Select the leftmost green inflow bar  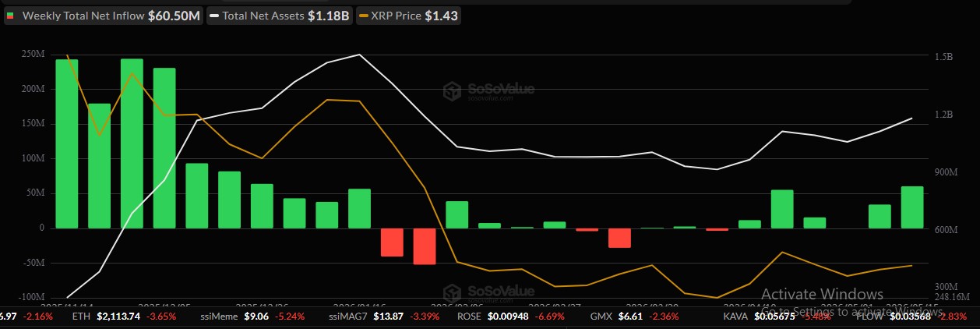point(67,143)
